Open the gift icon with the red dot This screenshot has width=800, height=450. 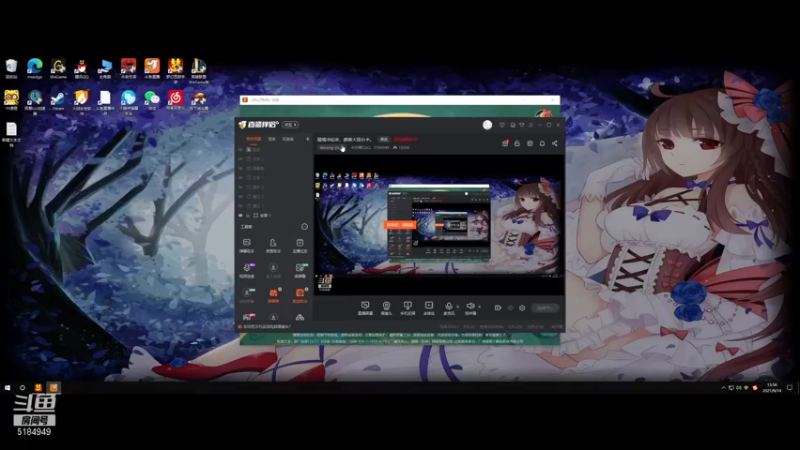tap(505, 143)
